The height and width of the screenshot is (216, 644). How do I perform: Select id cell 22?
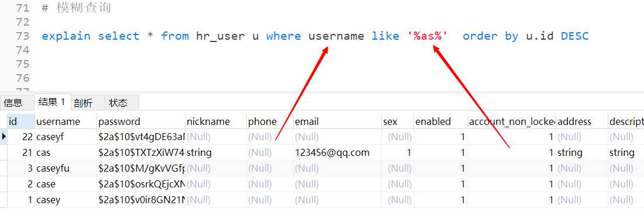pos(21,137)
